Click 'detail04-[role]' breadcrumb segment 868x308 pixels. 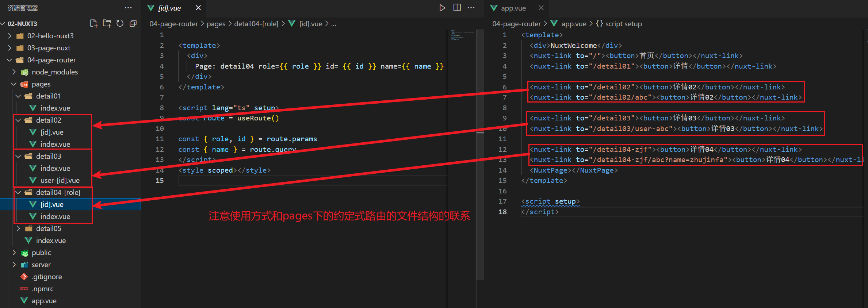pos(256,24)
